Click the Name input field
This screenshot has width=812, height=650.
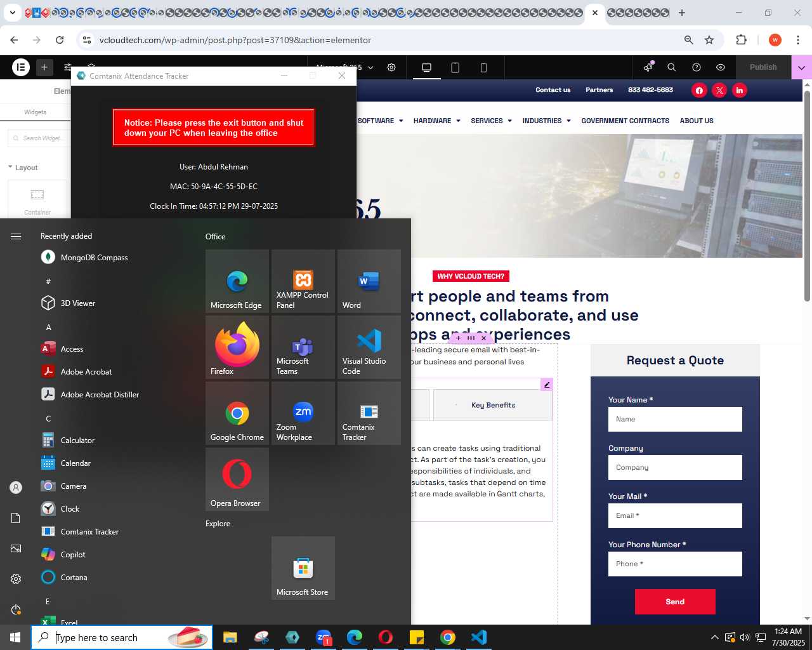675,419
